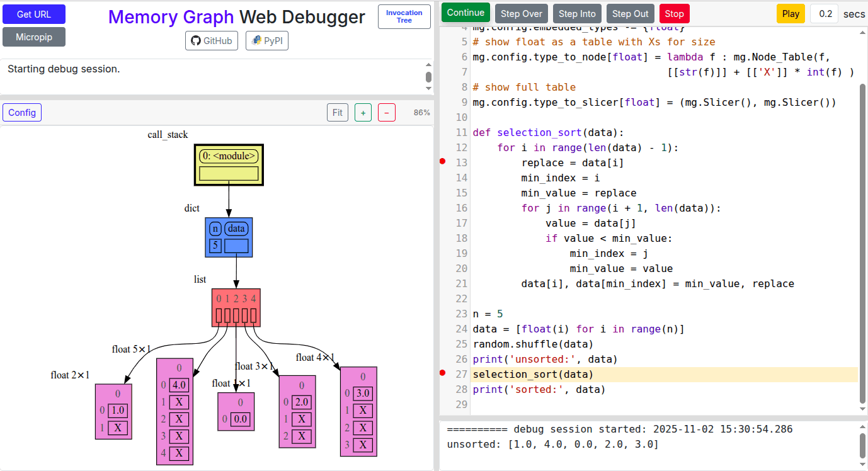Continue execution to the next breakpoint
Image resolution: width=868 pixels, height=471 pixels.
pos(465,12)
